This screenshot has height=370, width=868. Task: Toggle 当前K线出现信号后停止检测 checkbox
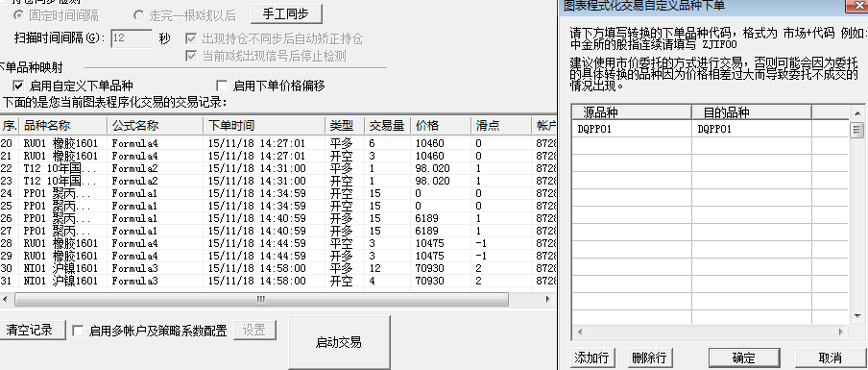coord(191,56)
